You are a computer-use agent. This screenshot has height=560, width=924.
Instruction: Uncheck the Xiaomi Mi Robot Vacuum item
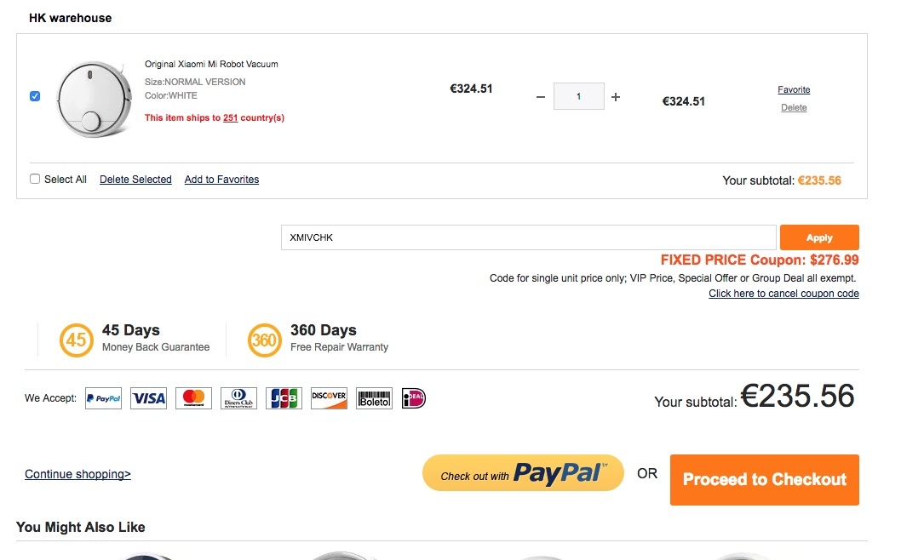35,96
